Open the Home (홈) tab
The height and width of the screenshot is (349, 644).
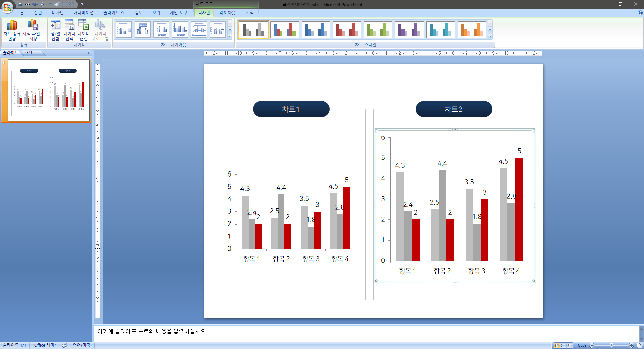(22, 13)
